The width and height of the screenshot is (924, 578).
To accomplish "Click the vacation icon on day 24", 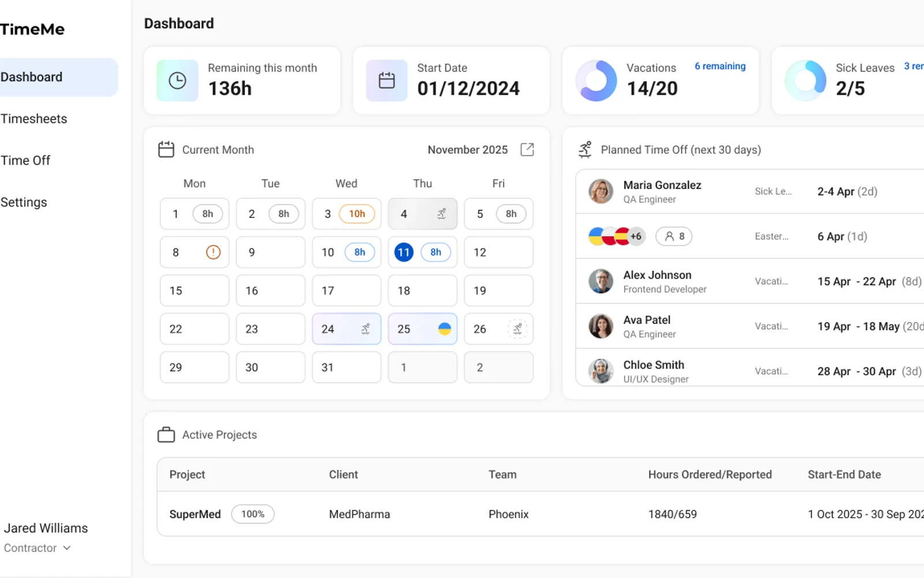I will point(366,329).
